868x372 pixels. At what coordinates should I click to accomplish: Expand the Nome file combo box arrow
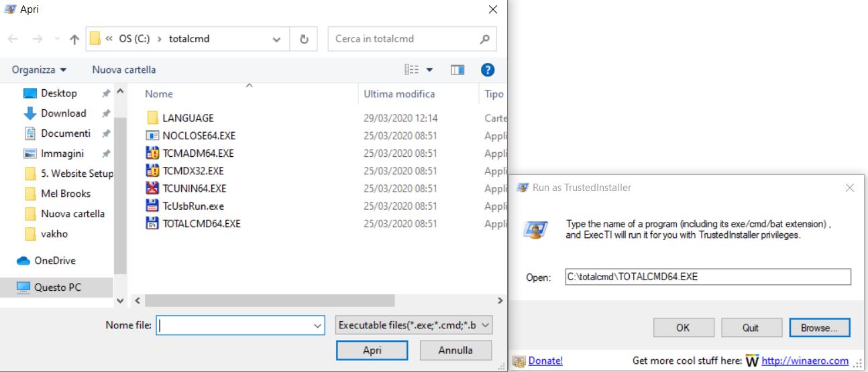coord(318,326)
